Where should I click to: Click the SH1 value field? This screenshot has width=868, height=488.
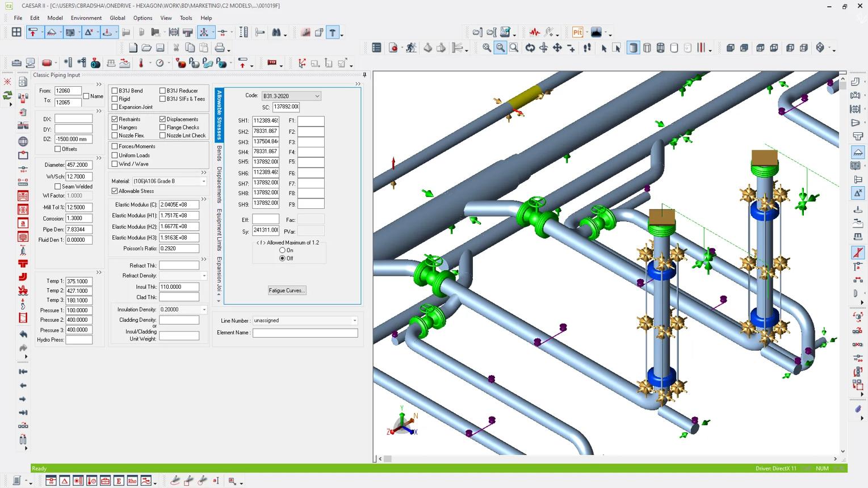[x=266, y=121]
